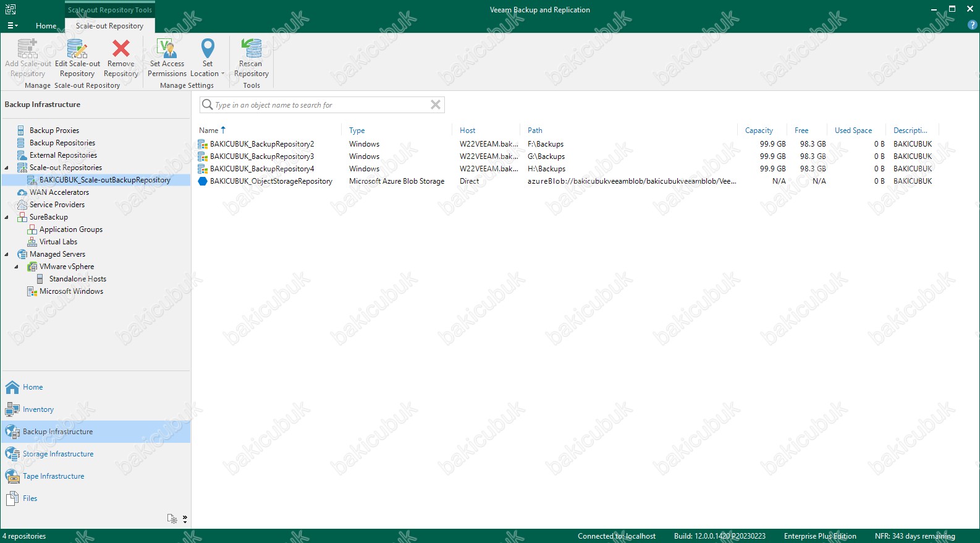980x543 pixels.
Task: Click Service Providers tree icon
Action: [x=22, y=205]
